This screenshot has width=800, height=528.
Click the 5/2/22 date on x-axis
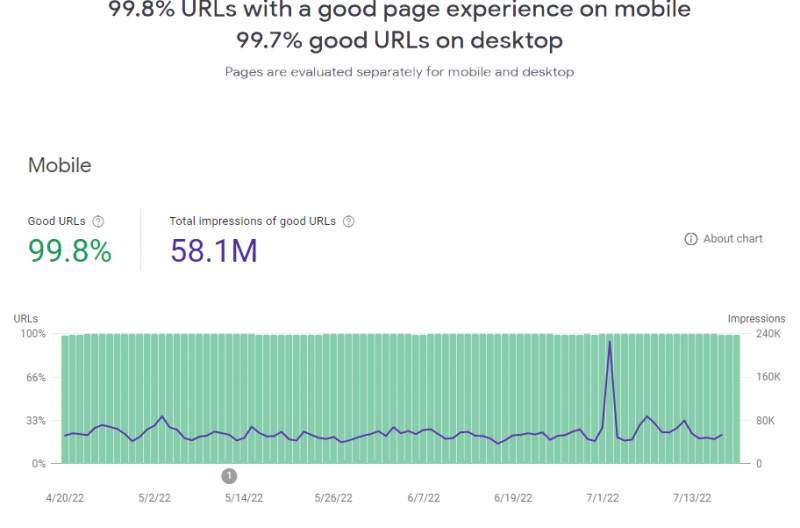[x=156, y=497]
